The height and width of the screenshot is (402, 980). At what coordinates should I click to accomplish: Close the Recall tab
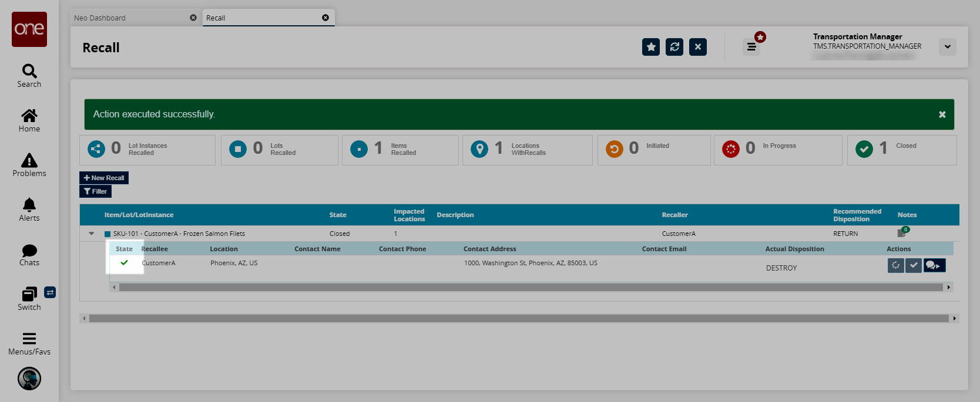[x=325, y=18]
